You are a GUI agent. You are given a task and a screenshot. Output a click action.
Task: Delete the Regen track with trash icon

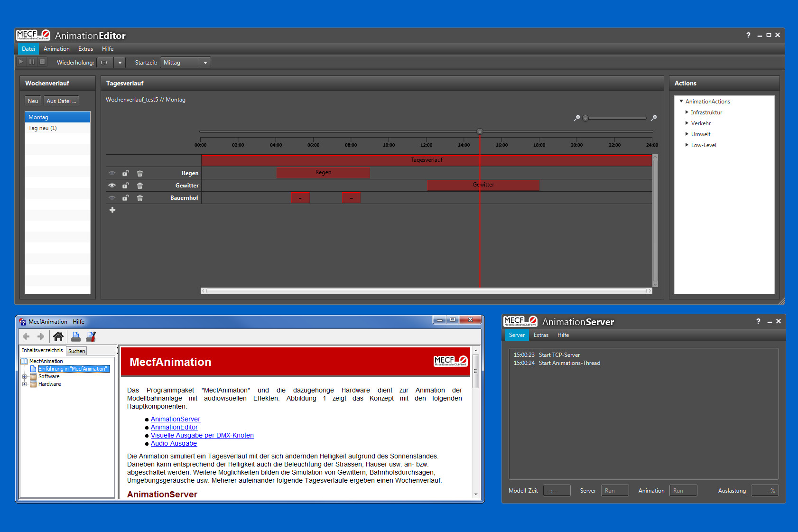pyautogui.click(x=140, y=173)
